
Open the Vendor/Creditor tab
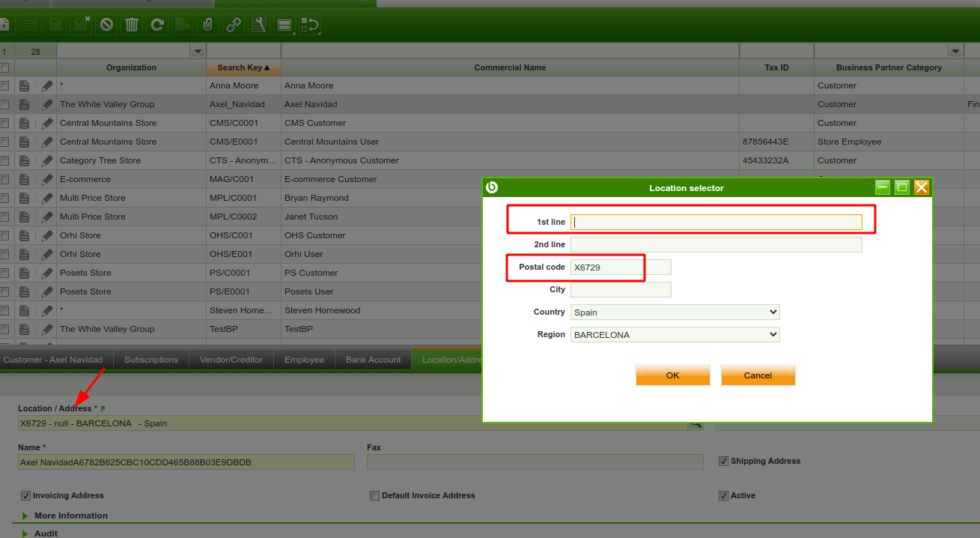click(231, 360)
